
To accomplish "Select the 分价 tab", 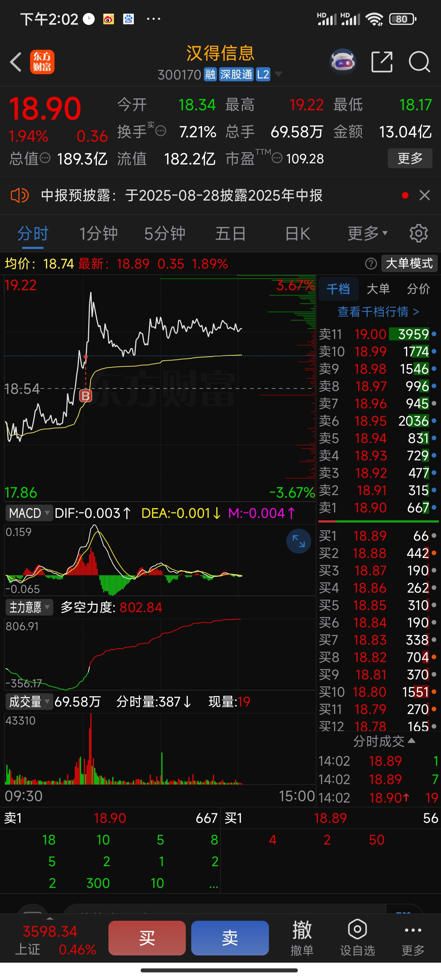I will [x=418, y=289].
